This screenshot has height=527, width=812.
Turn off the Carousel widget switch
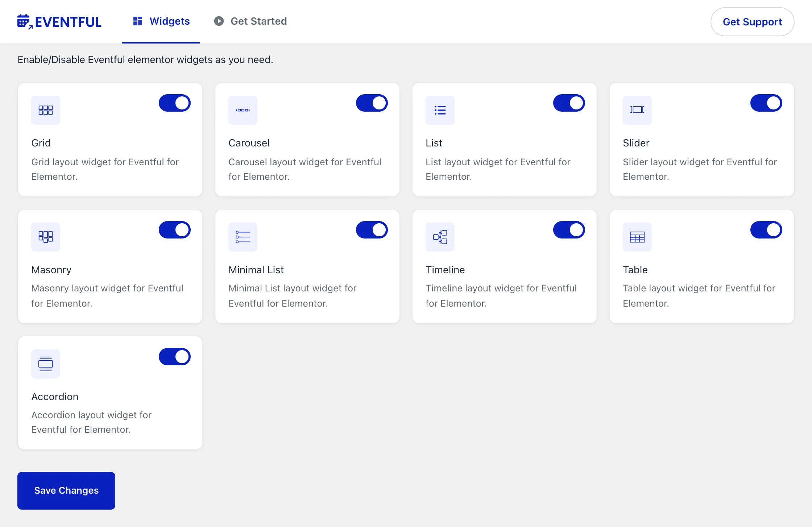372,103
